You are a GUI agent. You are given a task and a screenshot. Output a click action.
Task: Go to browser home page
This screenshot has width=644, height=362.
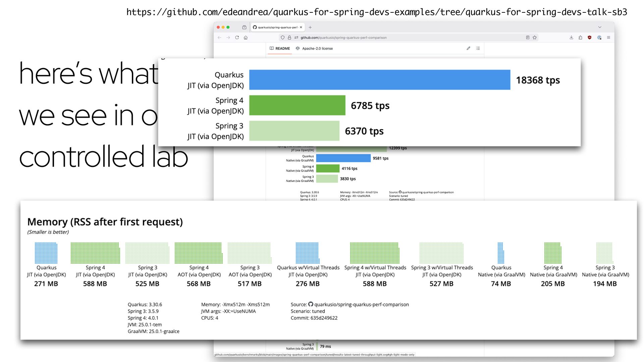pyautogui.click(x=246, y=38)
